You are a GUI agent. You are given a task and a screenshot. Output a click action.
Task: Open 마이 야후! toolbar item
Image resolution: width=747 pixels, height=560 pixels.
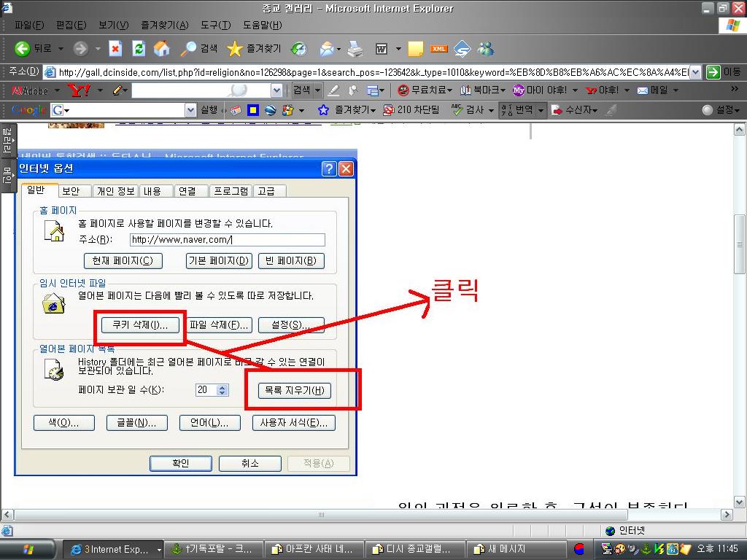[x=540, y=90]
